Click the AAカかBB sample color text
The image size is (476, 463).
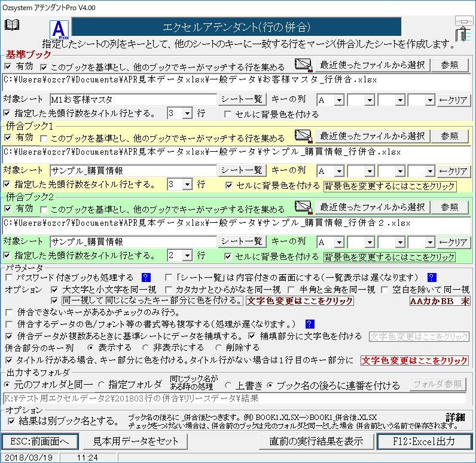click(440, 301)
